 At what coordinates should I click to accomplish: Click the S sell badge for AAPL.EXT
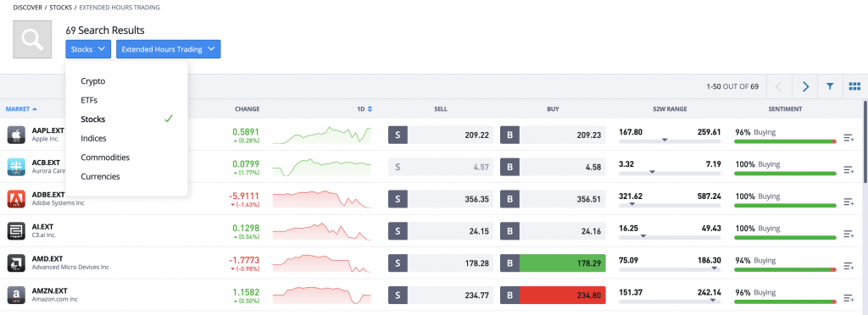[x=398, y=135]
